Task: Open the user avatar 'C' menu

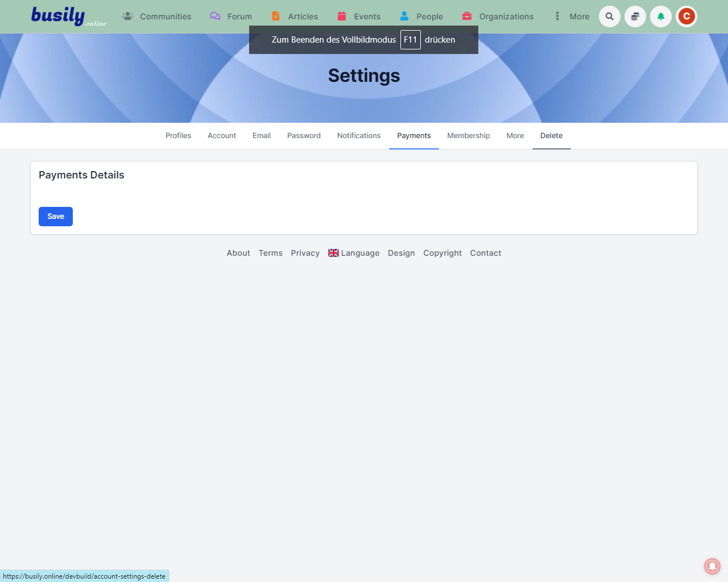Action: (x=686, y=16)
